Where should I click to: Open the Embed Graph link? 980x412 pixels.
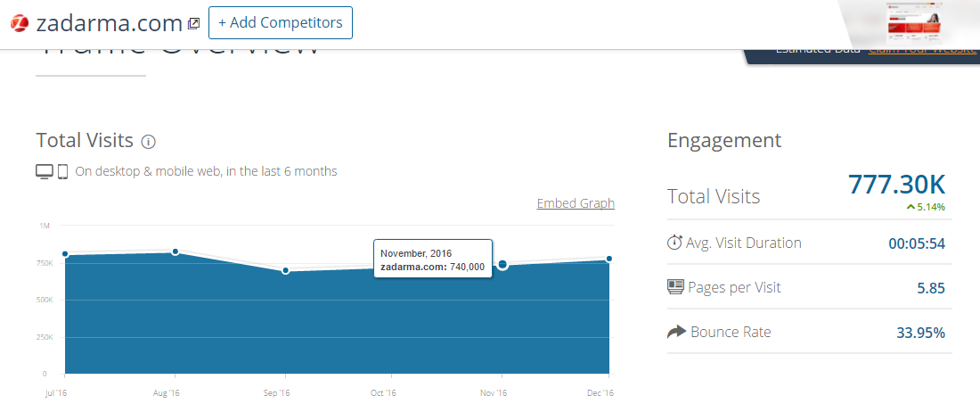pyautogui.click(x=576, y=203)
